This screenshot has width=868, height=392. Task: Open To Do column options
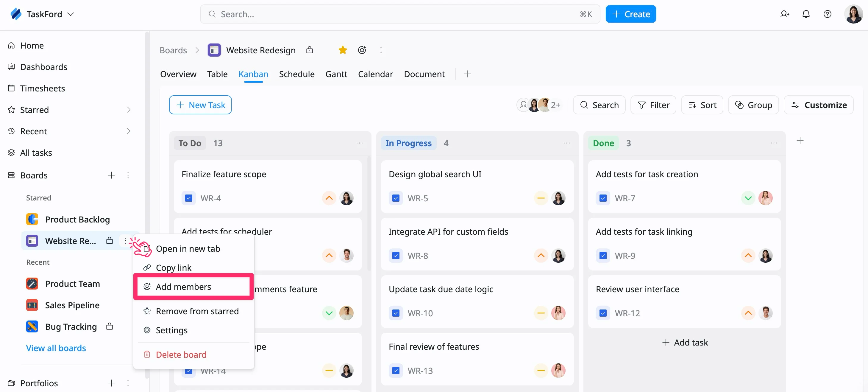[360, 143]
